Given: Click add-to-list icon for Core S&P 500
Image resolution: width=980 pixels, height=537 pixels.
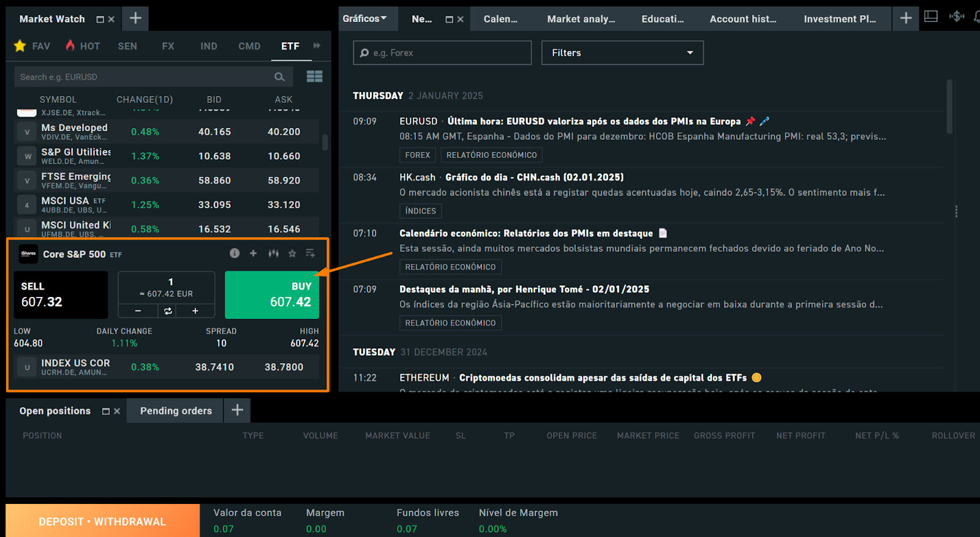Looking at the screenshot, I should pyautogui.click(x=311, y=253).
